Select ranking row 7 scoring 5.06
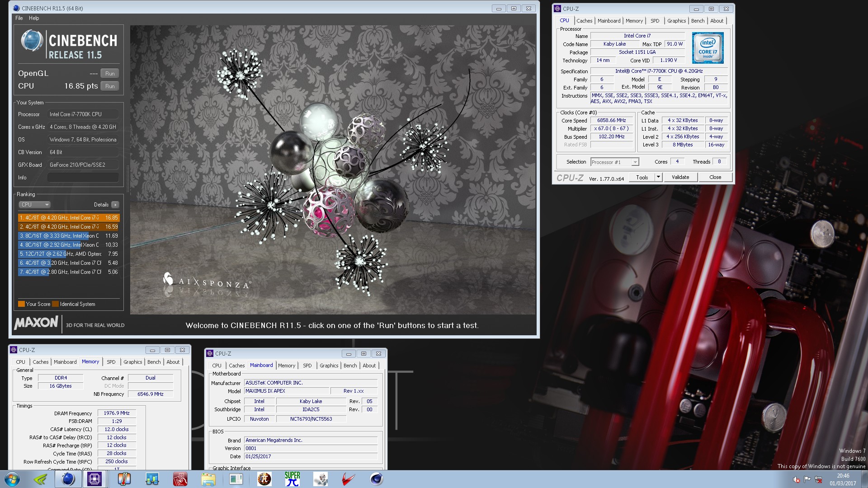 tap(69, 272)
